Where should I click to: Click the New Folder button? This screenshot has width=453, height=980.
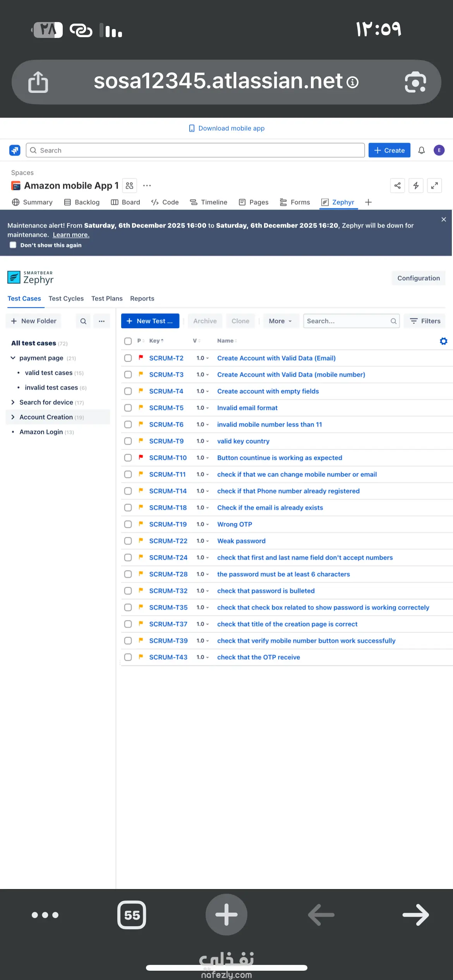(33, 321)
